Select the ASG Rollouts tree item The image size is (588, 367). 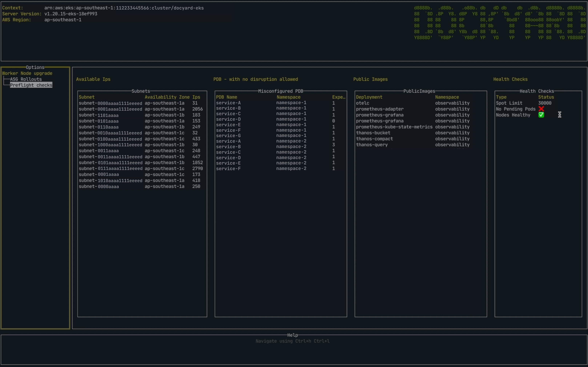[x=26, y=79]
